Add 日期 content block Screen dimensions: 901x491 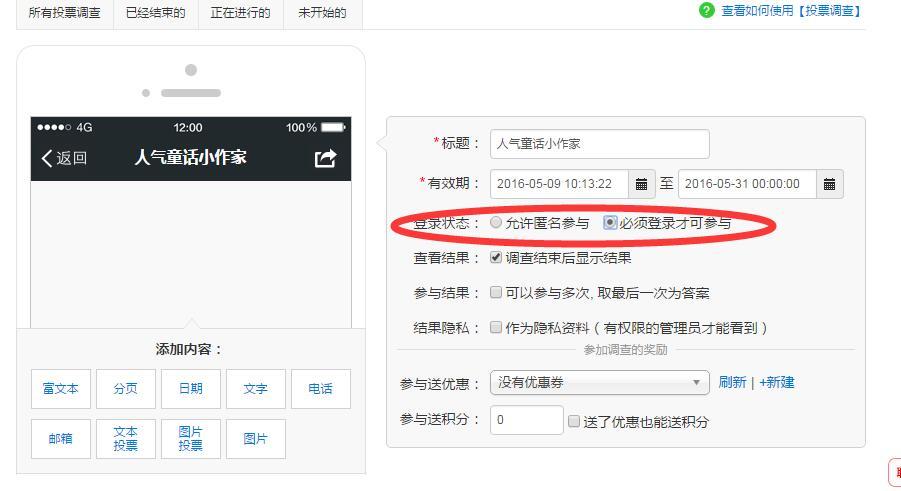tap(191, 389)
